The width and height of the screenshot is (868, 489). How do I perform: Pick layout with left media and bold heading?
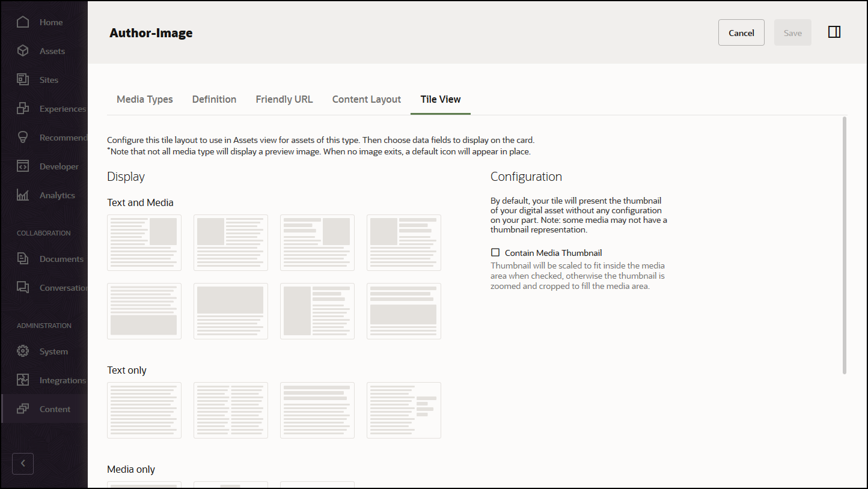tap(404, 243)
